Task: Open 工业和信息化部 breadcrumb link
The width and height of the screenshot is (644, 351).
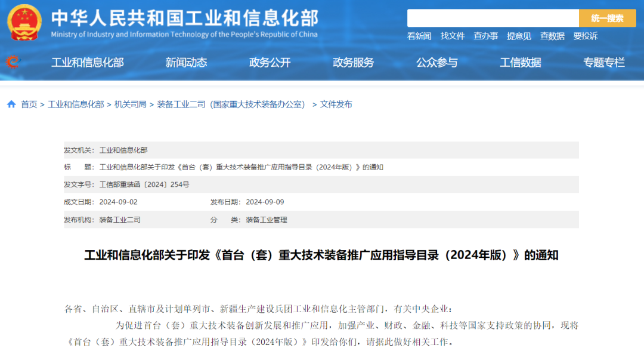Action: tap(76, 104)
